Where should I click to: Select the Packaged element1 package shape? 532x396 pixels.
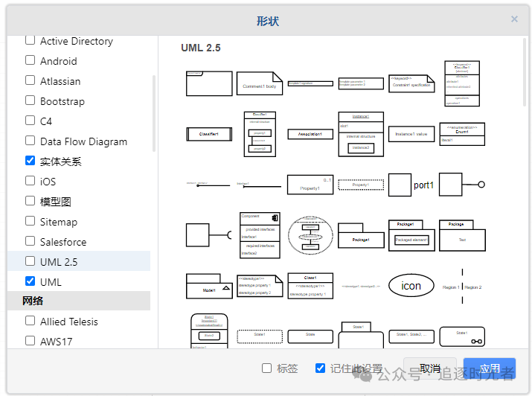[x=411, y=235]
